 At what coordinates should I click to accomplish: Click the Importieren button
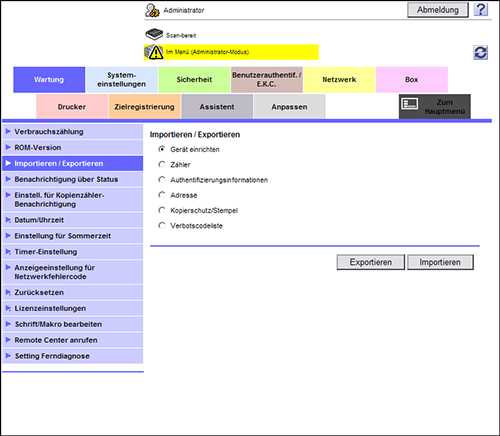[x=440, y=262]
